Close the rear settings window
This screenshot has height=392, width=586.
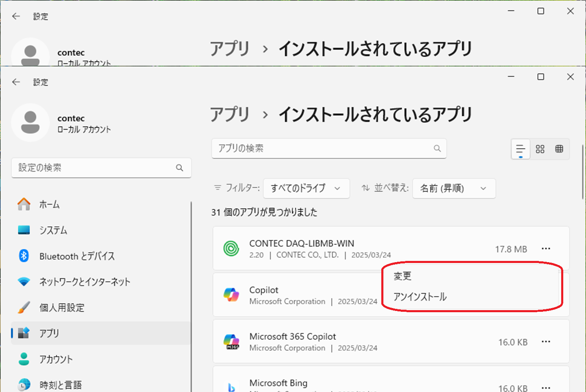coord(570,11)
